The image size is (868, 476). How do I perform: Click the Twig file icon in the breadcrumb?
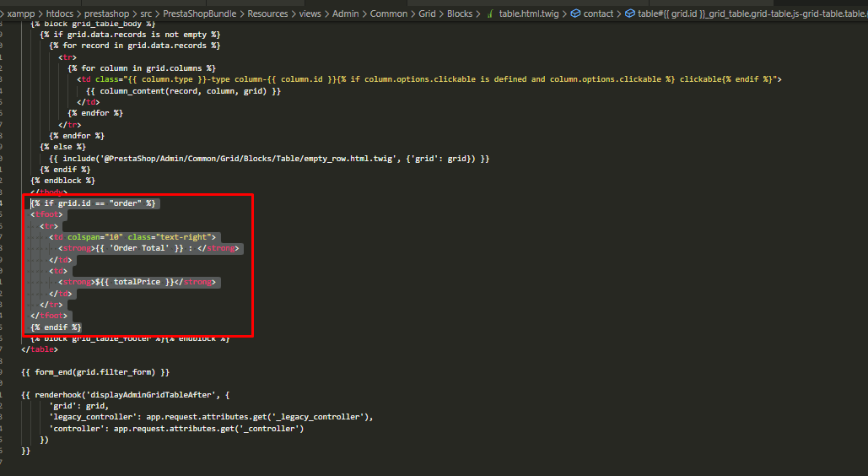pyautogui.click(x=490, y=14)
